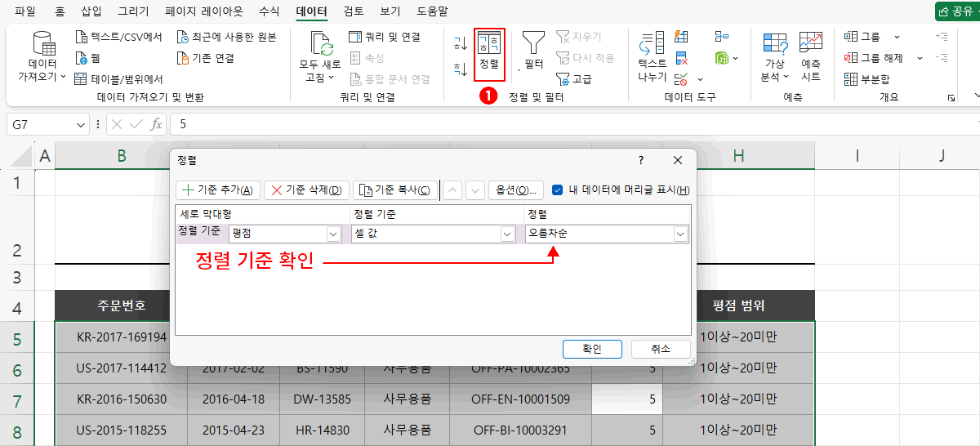The image size is (980, 446).
Task: Click the Data Model green cube icon
Action: [x=721, y=58]
